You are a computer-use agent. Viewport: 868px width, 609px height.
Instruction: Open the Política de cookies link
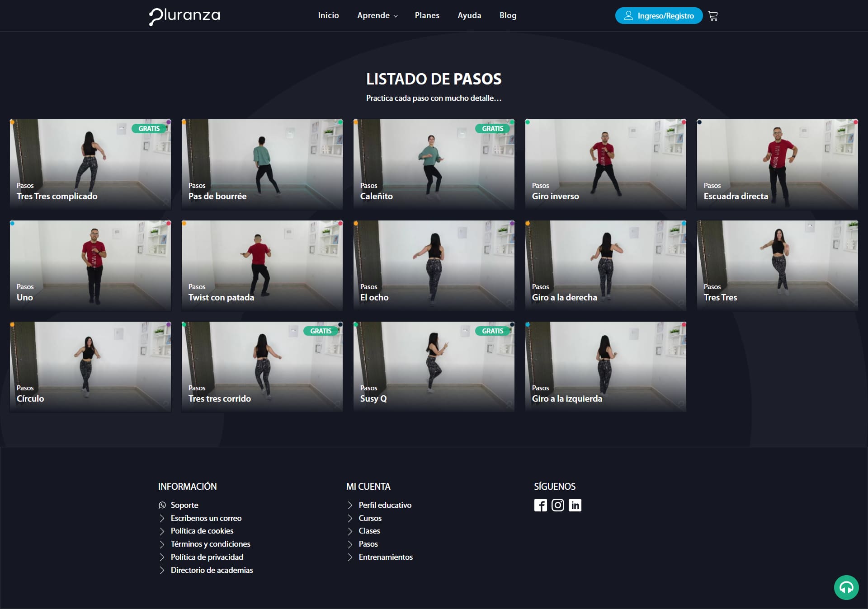pyautogui.click(x=202, y=531)
